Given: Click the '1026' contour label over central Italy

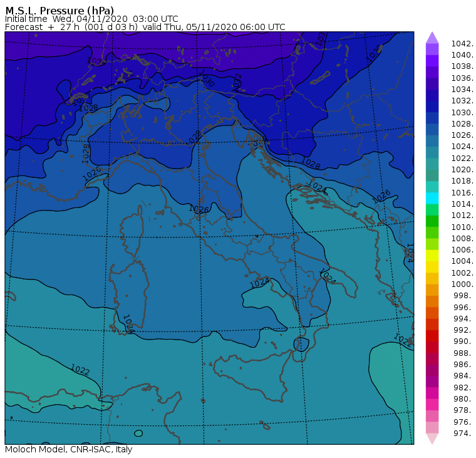Looking at the screenshot, I should pyautogui.click(x=199, y=209).
